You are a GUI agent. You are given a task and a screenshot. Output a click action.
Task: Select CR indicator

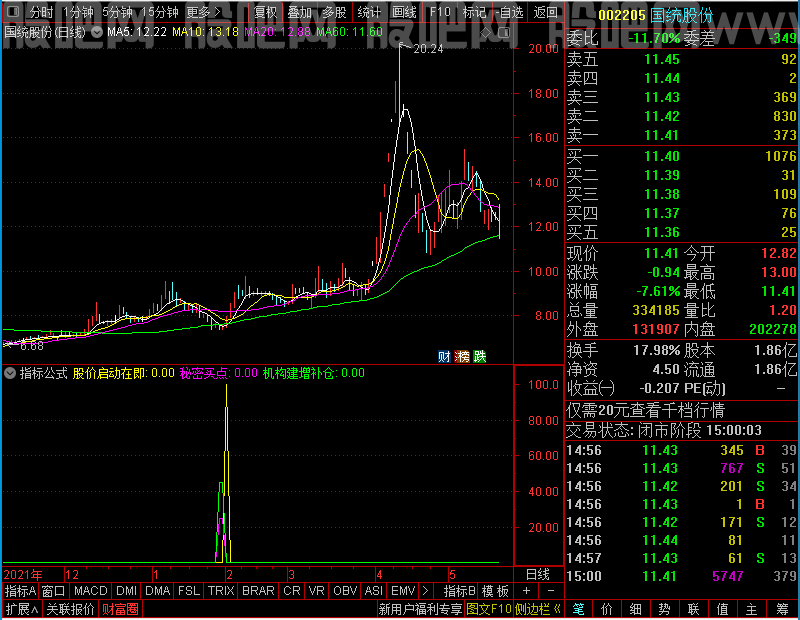tap(292, 591)
